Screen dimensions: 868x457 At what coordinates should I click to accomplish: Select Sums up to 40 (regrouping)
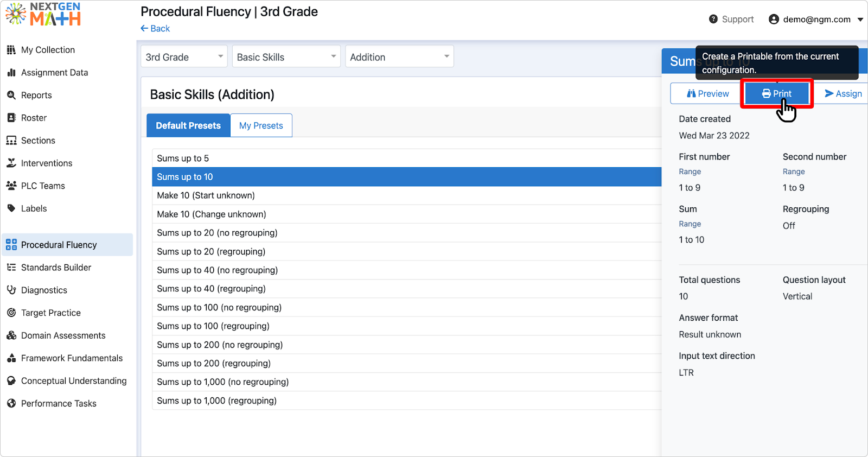click(407, 289)
